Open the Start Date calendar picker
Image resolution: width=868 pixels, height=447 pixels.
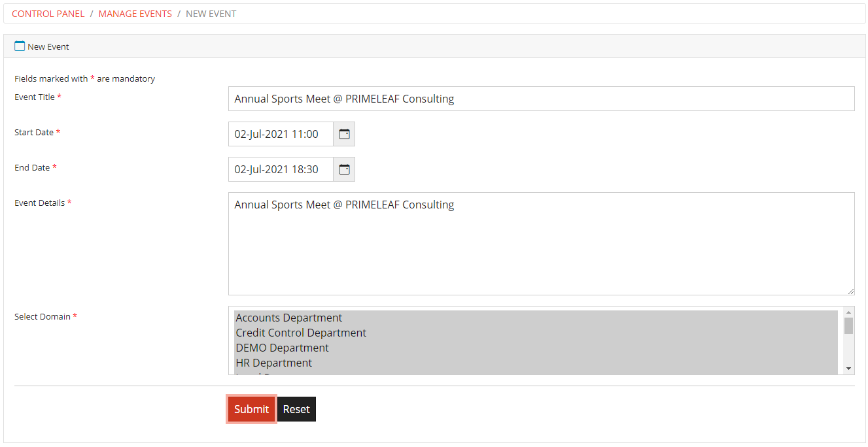(344, 134)
